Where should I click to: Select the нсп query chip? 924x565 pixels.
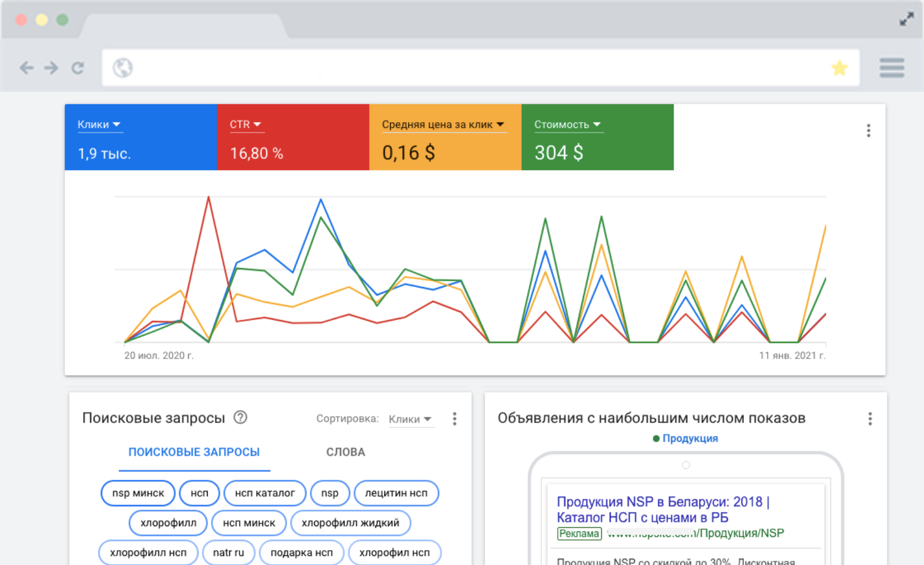(200, 493)
